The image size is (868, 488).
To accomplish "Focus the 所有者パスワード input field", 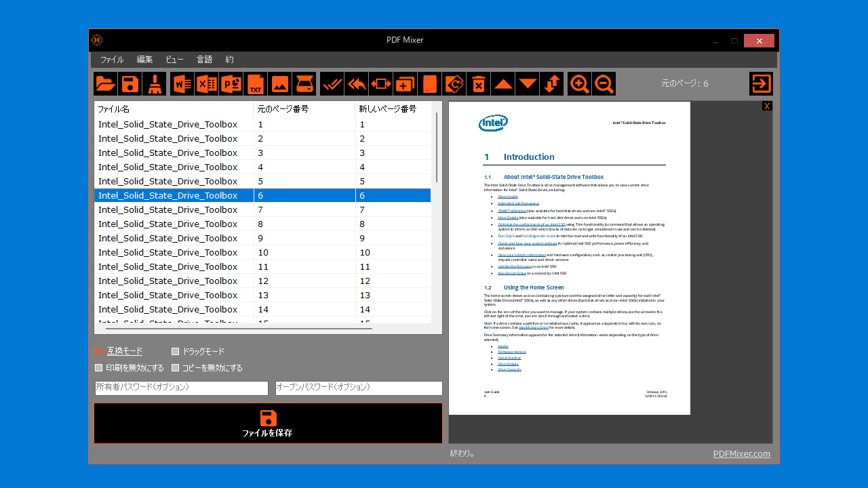I will [x=182, y=388].
